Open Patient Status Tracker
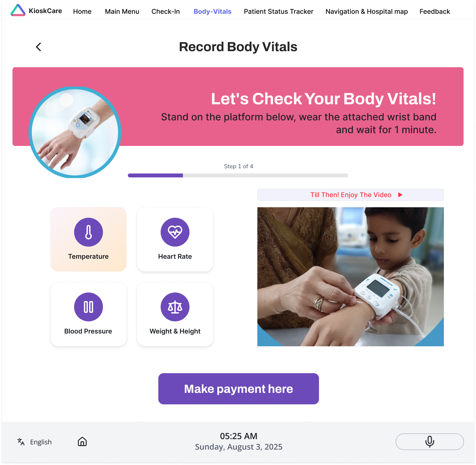The width and height of the screenshot is (476, 465). [279, 11]
